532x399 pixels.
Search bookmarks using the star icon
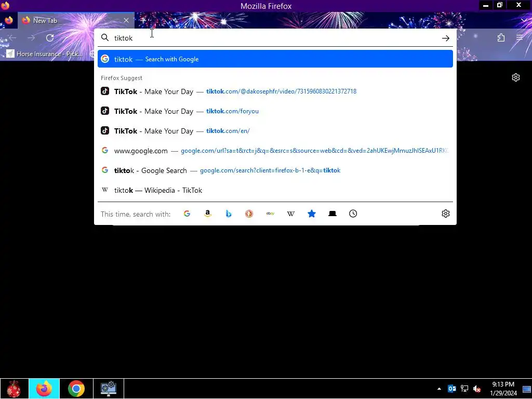pyautogui.click(x=312, y=214)
